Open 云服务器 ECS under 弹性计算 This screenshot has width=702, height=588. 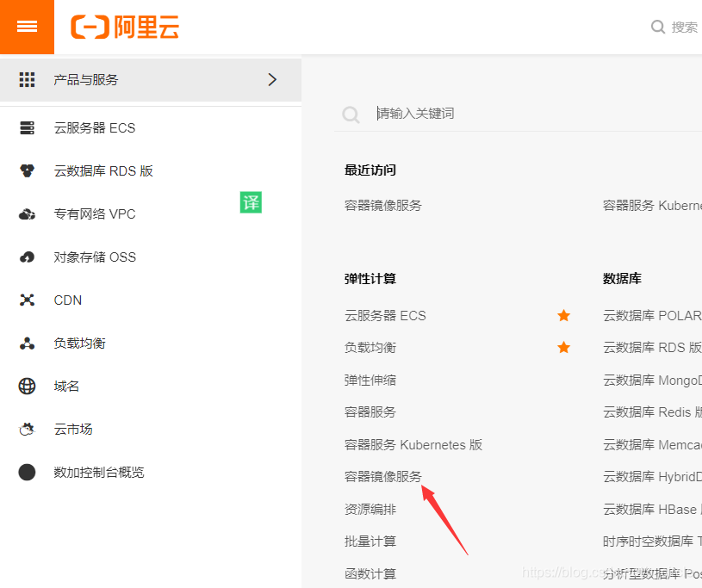point(385,315)
